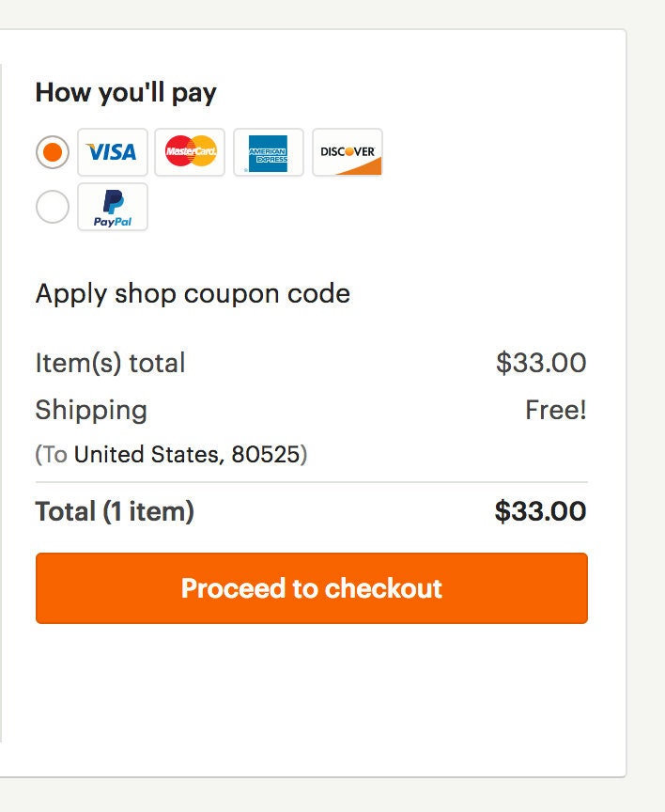Click the PayPal logo
Screen dimensions: 665x812
(113, 207)
